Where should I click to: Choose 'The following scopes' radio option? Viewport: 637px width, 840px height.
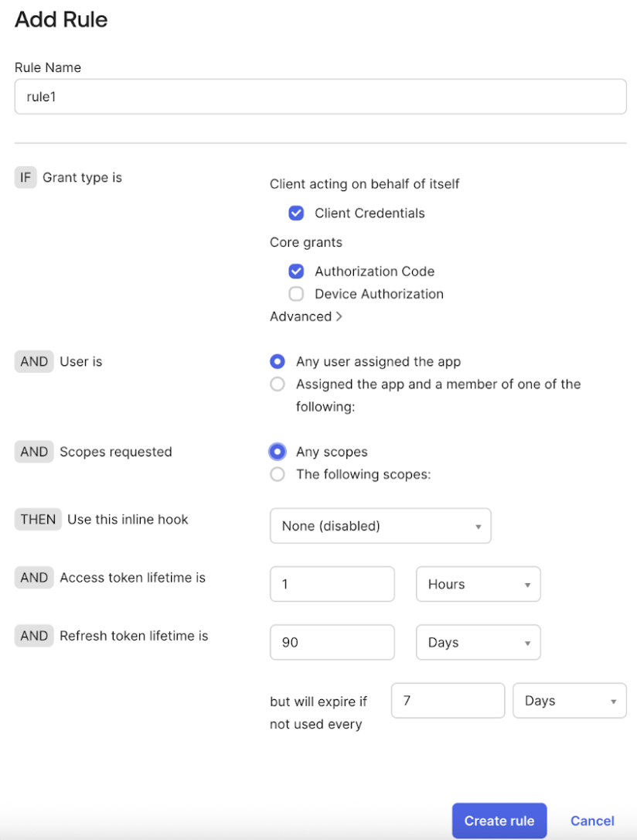(277, 475)
